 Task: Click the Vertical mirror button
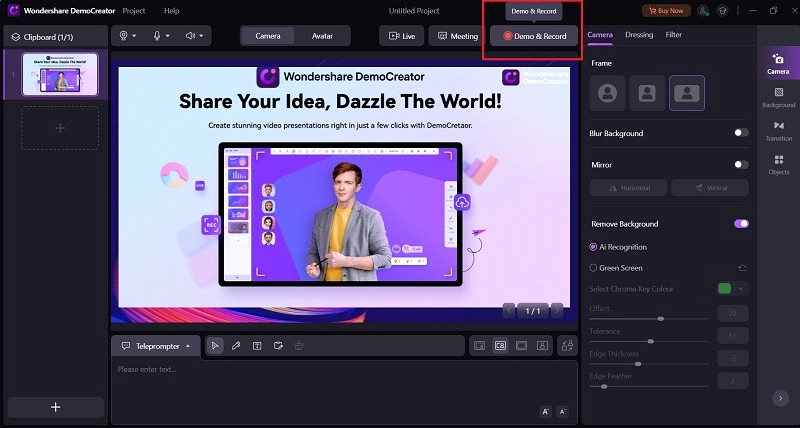tap(710, 188)
